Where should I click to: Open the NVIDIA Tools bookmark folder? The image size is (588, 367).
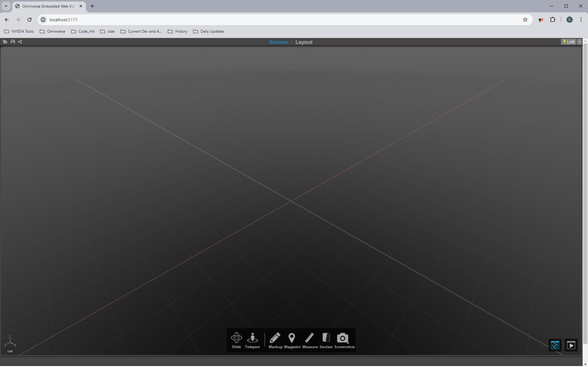click(x=19, y=31)
